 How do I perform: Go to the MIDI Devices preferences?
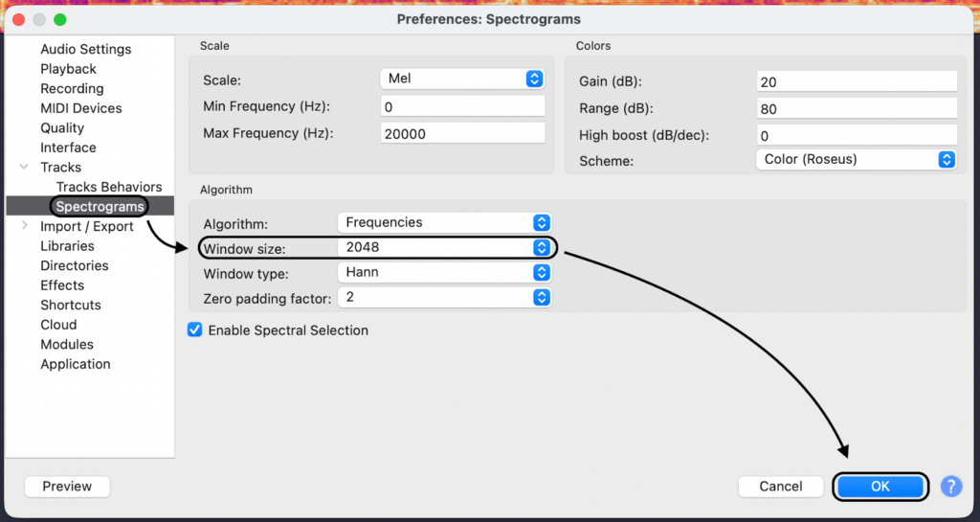point(81,108)
